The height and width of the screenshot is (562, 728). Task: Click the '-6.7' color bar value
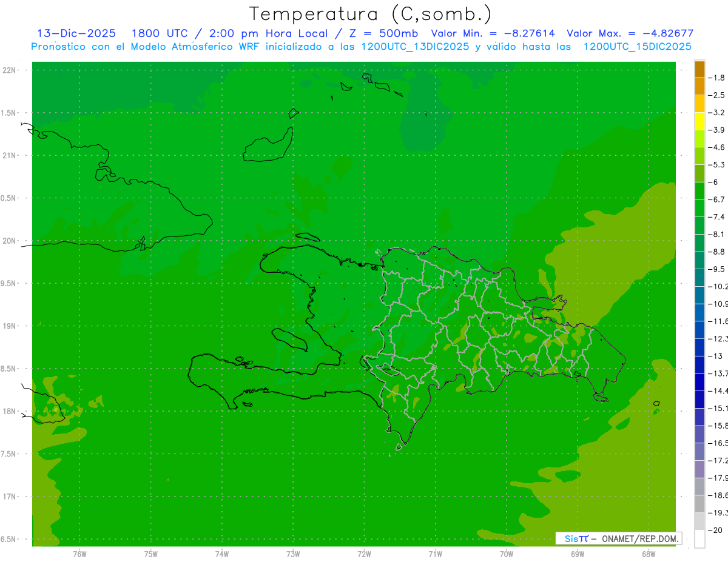click(x=718, y=199)
